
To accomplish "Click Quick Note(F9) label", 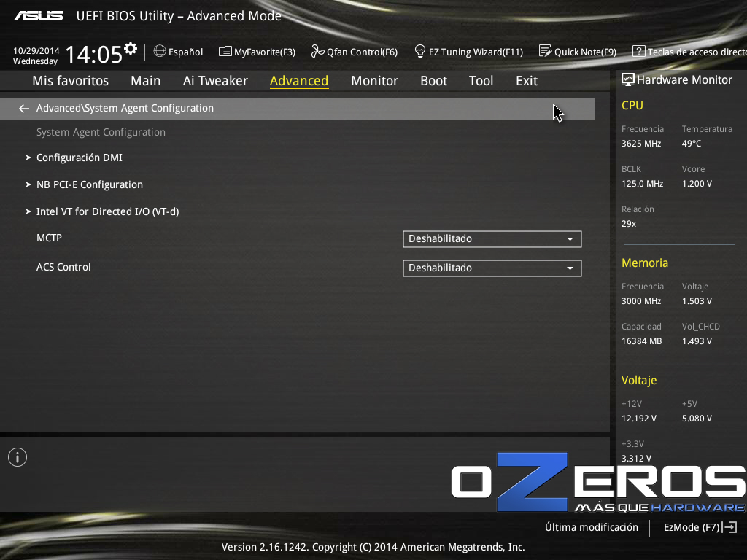I will (586, 52).
